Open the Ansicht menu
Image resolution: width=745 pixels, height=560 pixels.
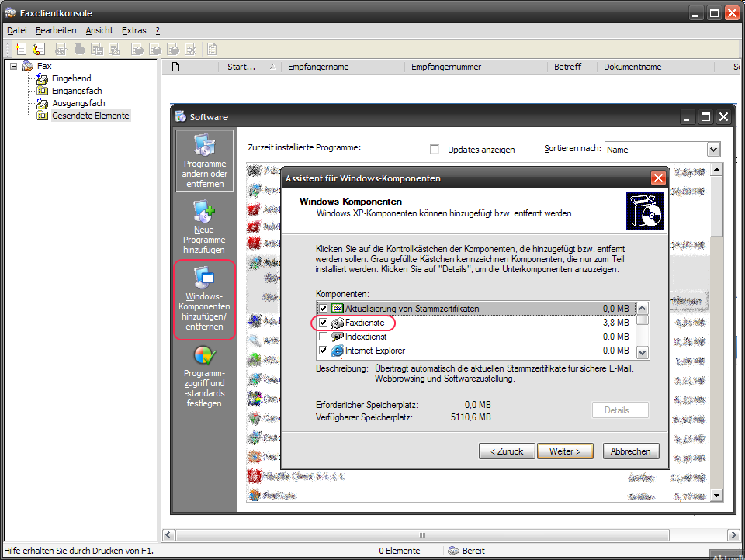point(99,30)
